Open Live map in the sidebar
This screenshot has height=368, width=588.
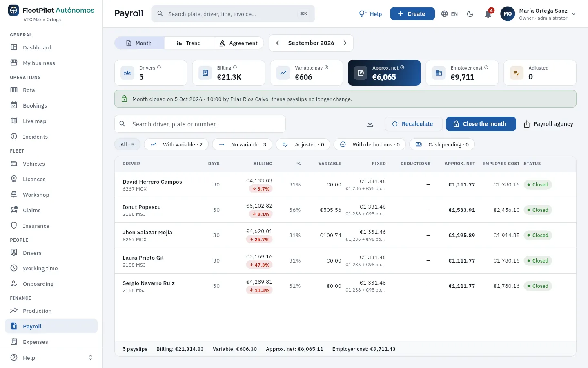[51, 121]
